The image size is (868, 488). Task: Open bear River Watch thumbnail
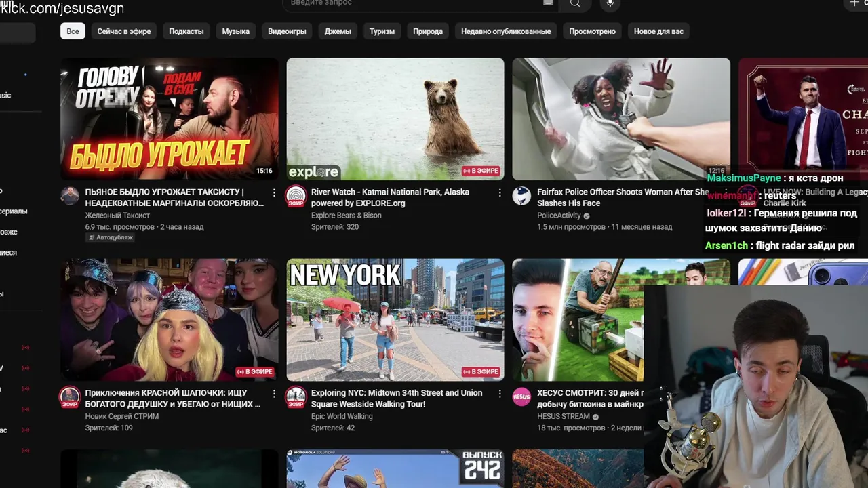(395, 119)
